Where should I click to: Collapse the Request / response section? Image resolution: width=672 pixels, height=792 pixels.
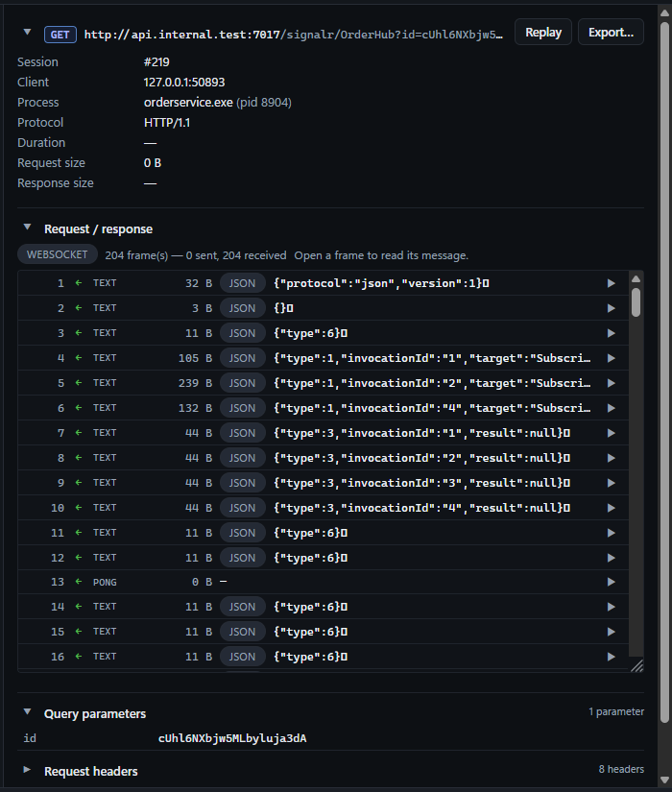point(27,228)
